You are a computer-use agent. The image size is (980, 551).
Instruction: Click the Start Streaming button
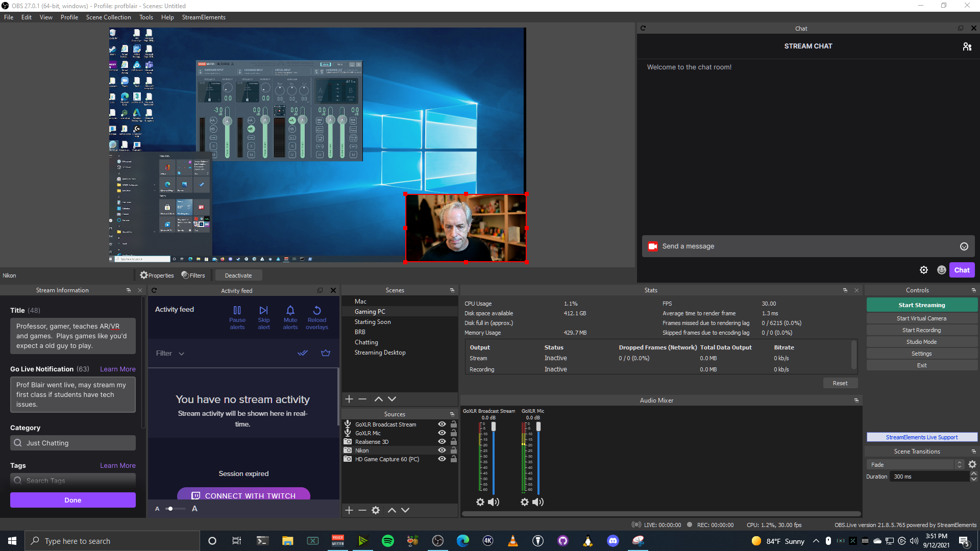(921, 305)
